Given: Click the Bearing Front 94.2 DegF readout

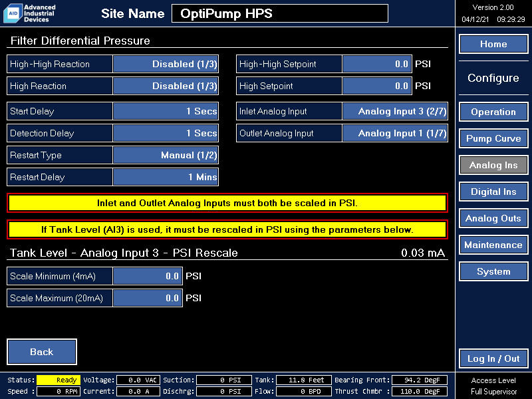Looking at the screenshot, I should (x=420, y=380).
